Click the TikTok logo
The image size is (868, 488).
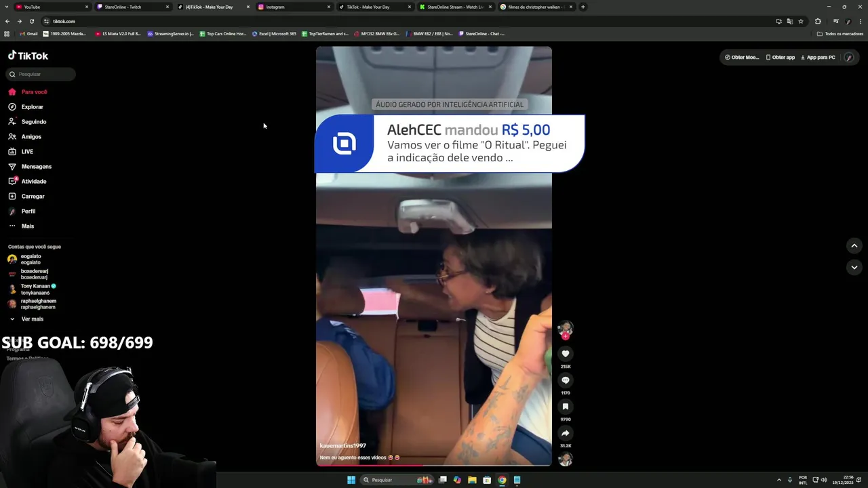click(28, 56)
